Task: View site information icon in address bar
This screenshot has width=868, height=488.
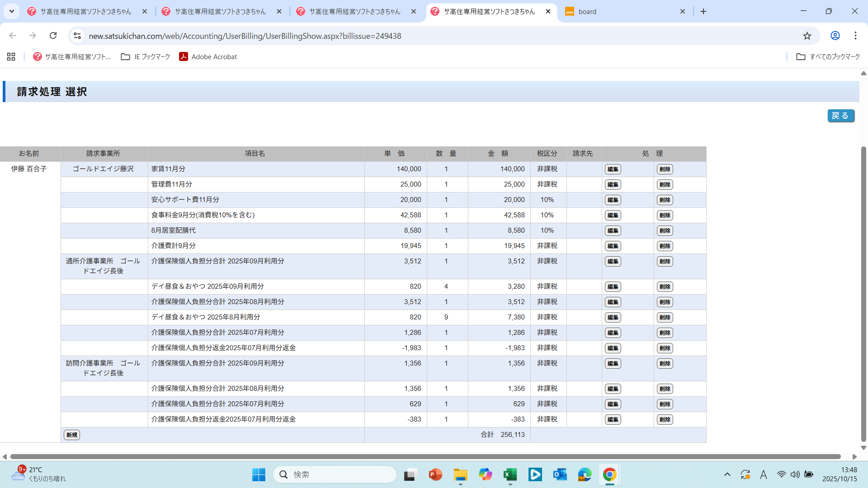Action: coord(77,36)
